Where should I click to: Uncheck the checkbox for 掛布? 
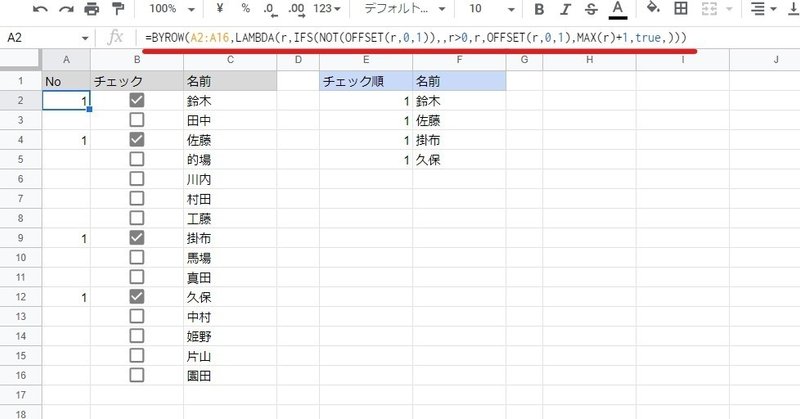pyautogui.click(x=137, y=238)
